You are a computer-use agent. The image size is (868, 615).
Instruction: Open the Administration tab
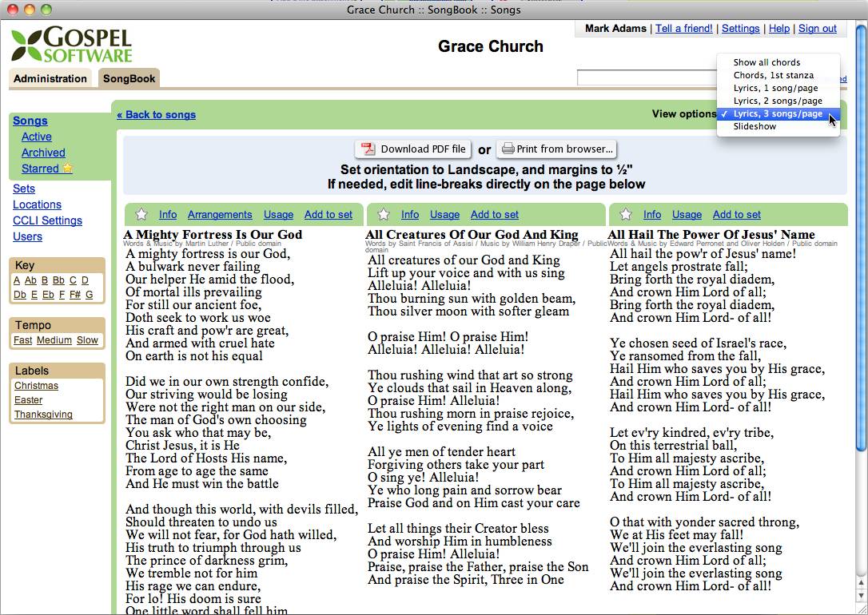pyautogui.click(x=50, y=78)
